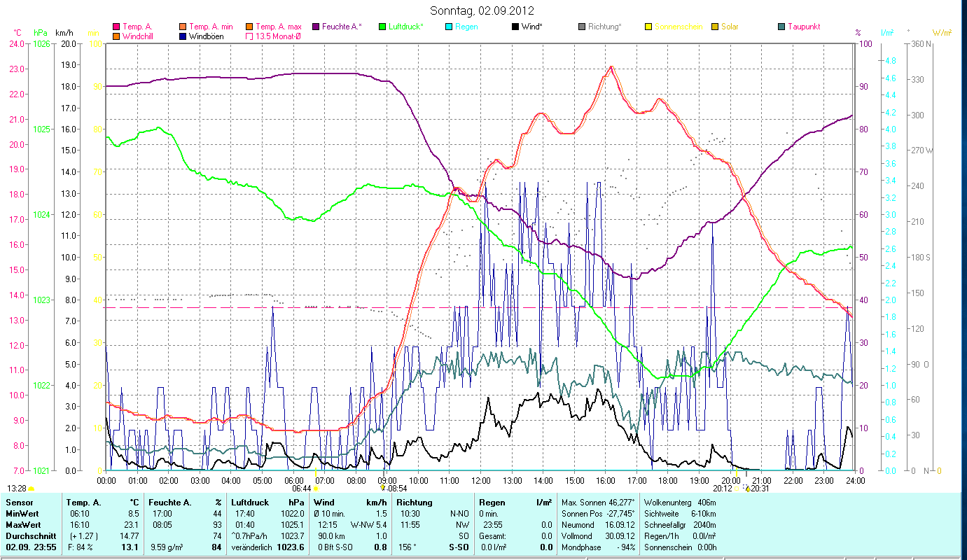The height and width of the screenshot is (560, 967).
Task: Click the MinWert row label
Action: click(x=22, y=514)
